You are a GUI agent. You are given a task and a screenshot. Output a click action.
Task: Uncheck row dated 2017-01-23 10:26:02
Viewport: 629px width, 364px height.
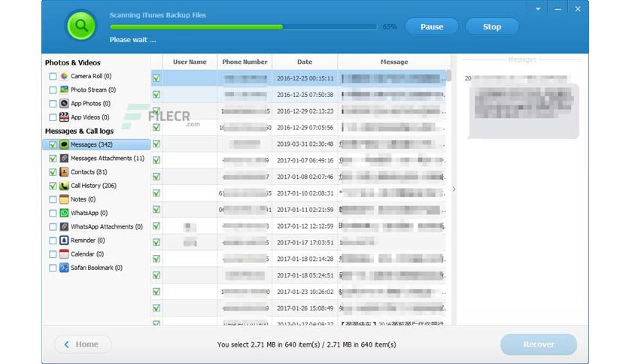(156, 292)
